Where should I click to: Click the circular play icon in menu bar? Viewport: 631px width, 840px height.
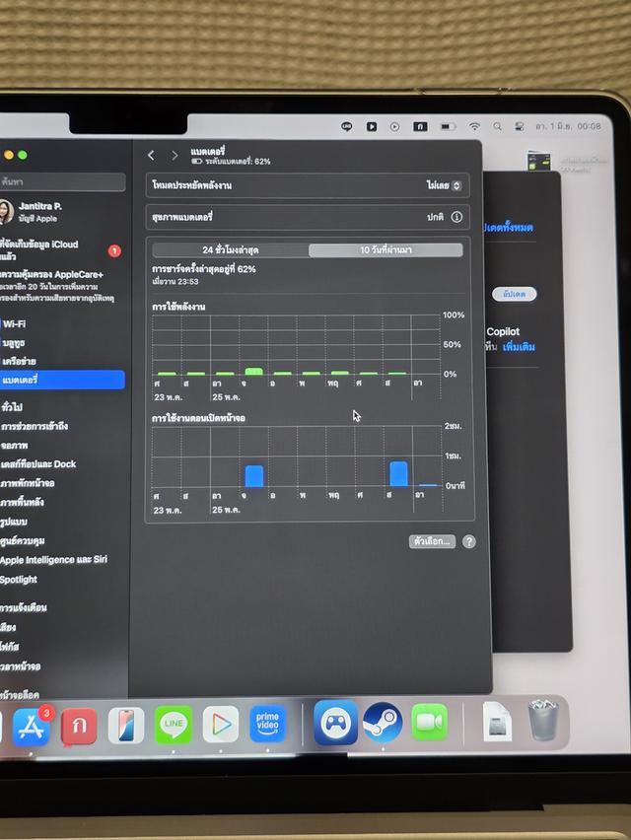point(394,126)
